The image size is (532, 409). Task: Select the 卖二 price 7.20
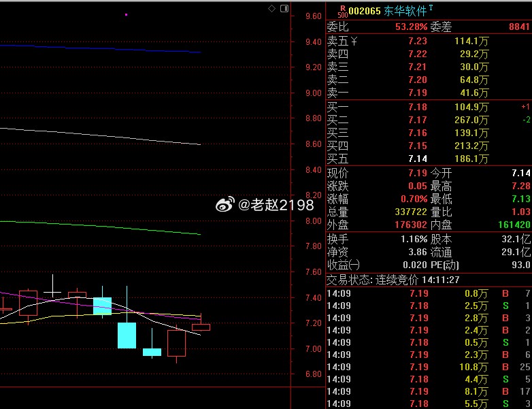pyautogui.click(x=418, y=80)
